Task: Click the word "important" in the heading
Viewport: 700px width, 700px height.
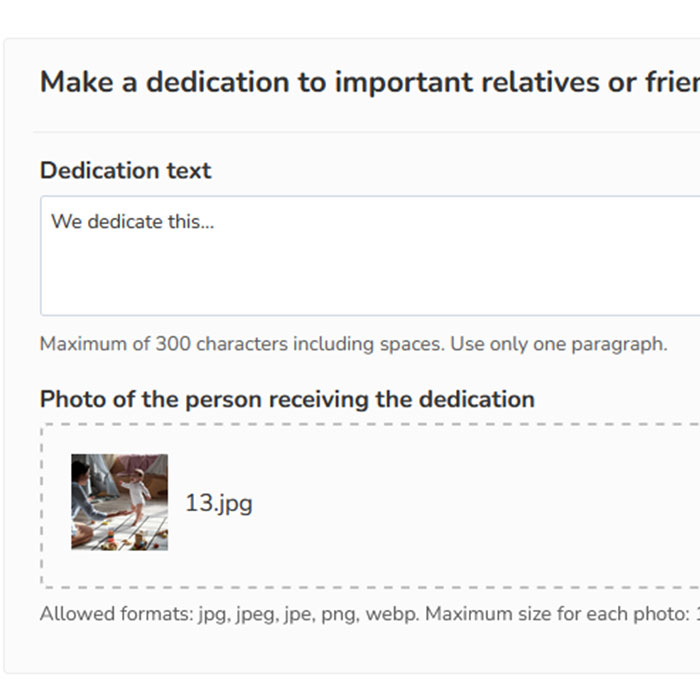Action: [x=404, y=83]
